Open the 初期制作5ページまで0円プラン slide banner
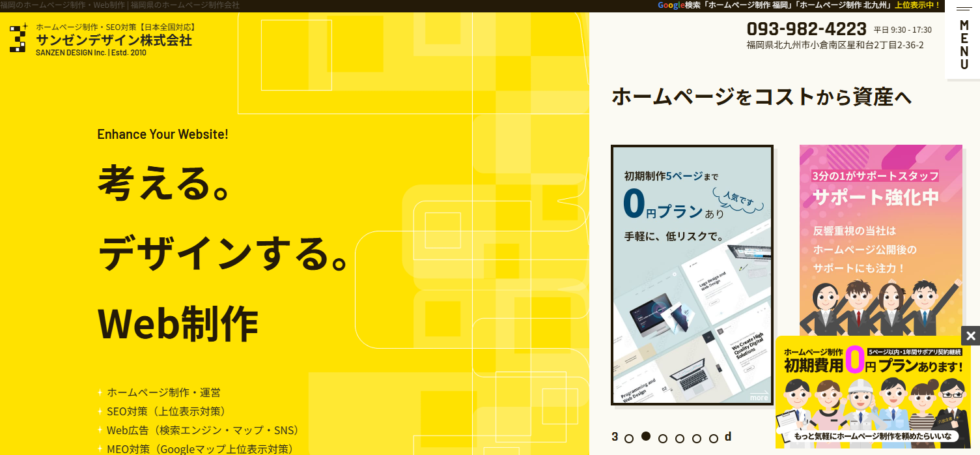This screenshot has height=455, width=980. point(692,274)
